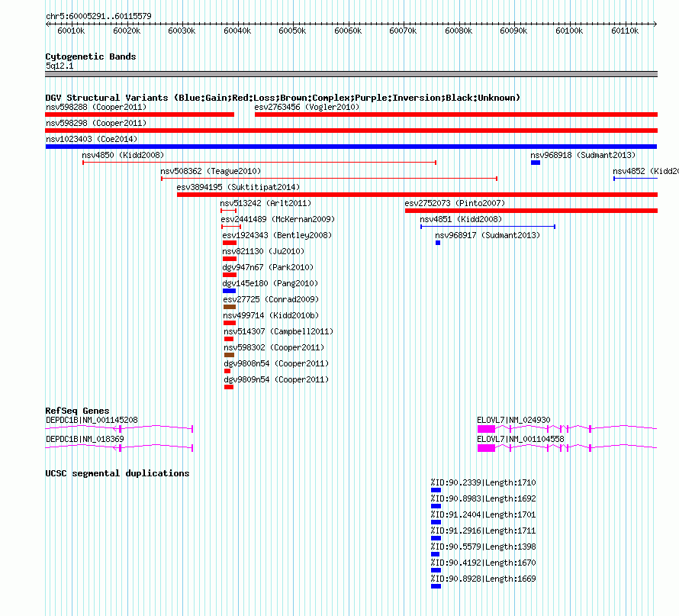Select nsv499714 (Kidd2010b) red block

click(x=230, y=323)
